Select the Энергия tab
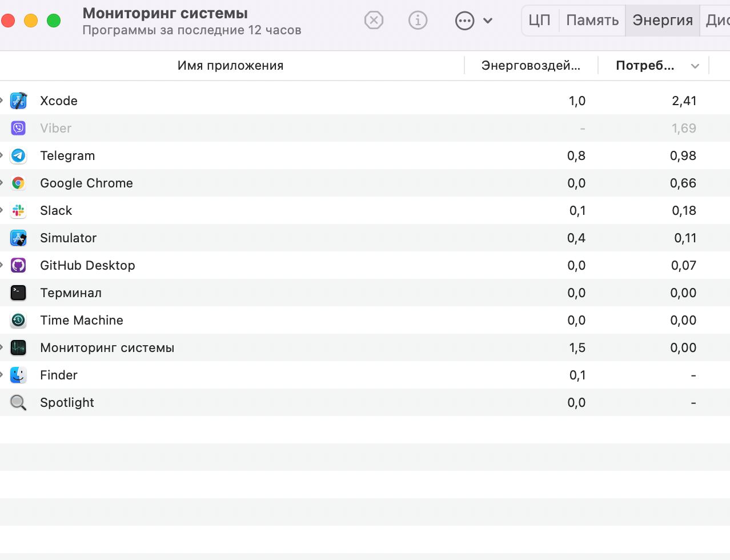The width and height of the screenshot is (730, 560). (663, 21)
